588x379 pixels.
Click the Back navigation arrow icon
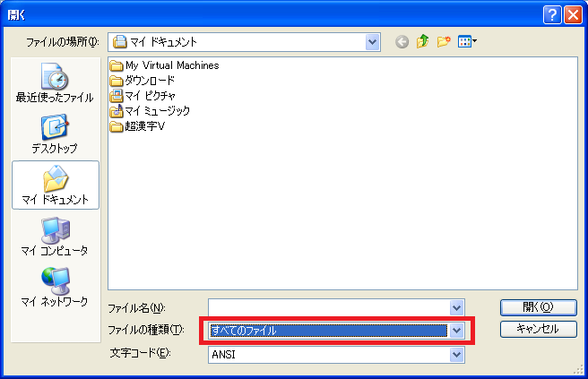(x=402, y=42)
